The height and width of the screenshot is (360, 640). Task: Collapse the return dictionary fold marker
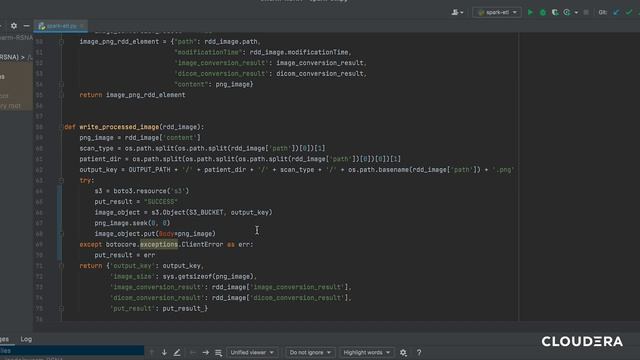click(x=61, y=266)
